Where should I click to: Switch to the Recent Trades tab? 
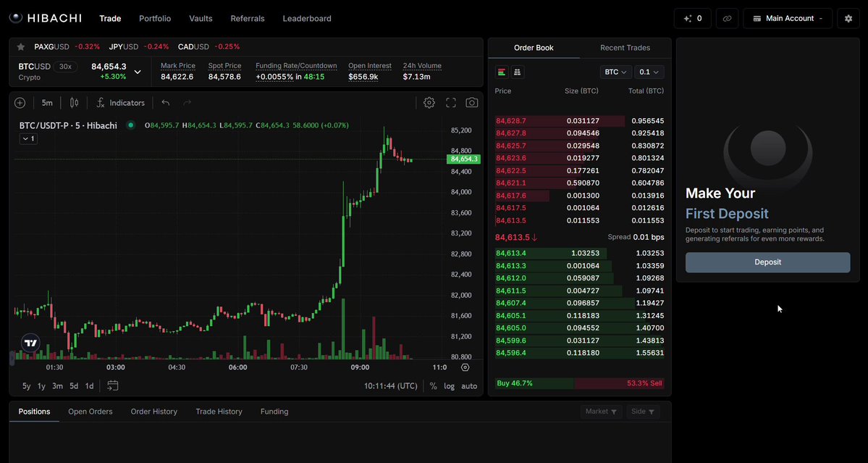coord(625,48)
